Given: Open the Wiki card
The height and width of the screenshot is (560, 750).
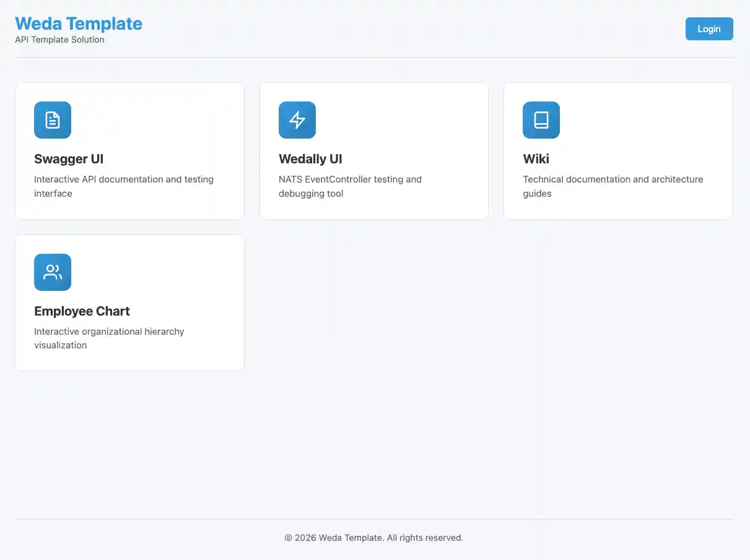Looking at the screenshot, I should (617, 150).
